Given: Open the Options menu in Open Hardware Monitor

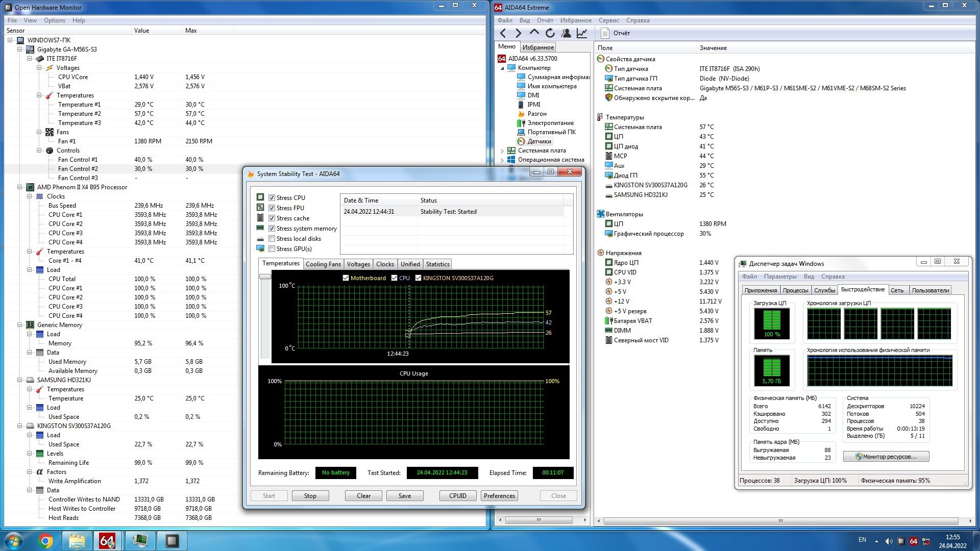Looking at the screenshot, I should point(55,20).
